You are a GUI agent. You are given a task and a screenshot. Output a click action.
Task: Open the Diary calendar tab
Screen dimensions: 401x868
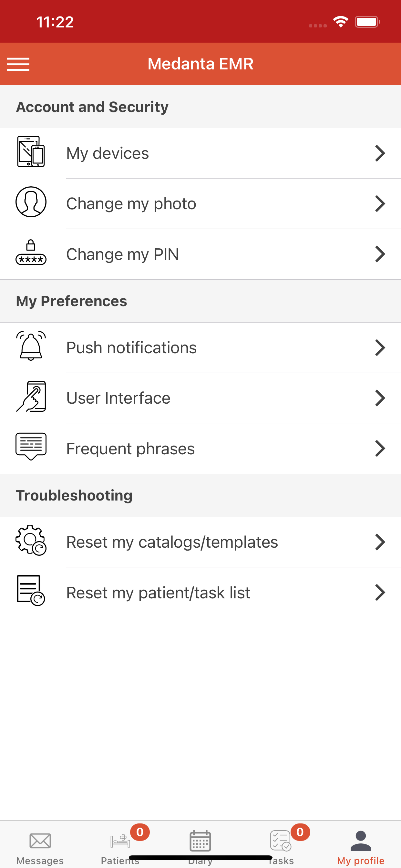tap(200, 846)
